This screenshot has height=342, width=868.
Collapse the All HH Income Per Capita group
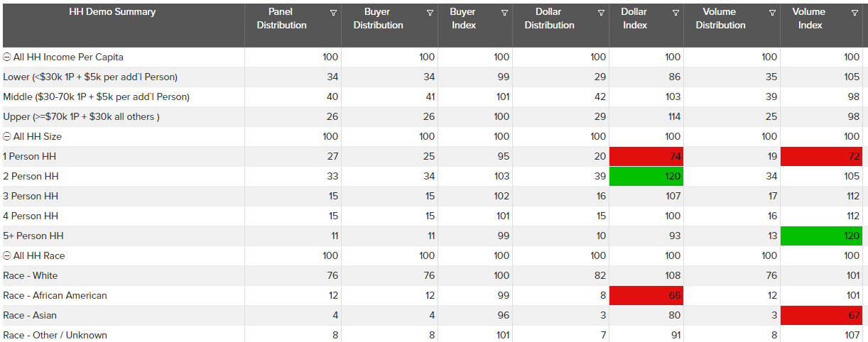(x=7, y=57)
